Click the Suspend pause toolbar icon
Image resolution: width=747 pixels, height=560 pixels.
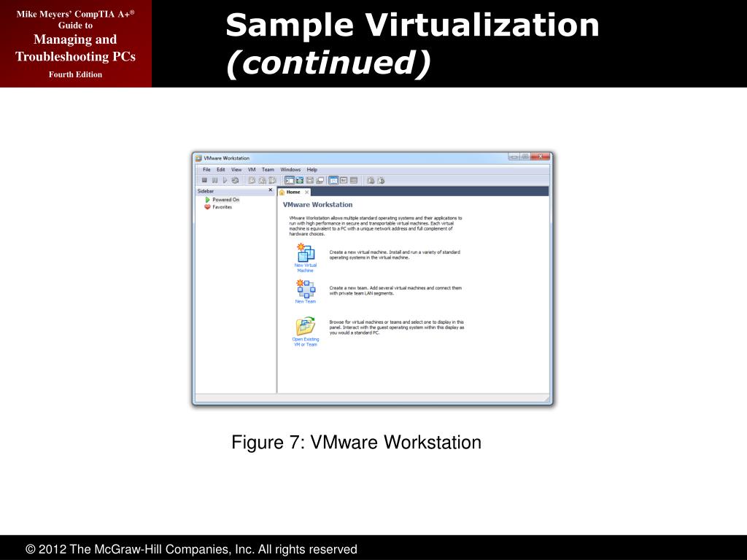215,181
